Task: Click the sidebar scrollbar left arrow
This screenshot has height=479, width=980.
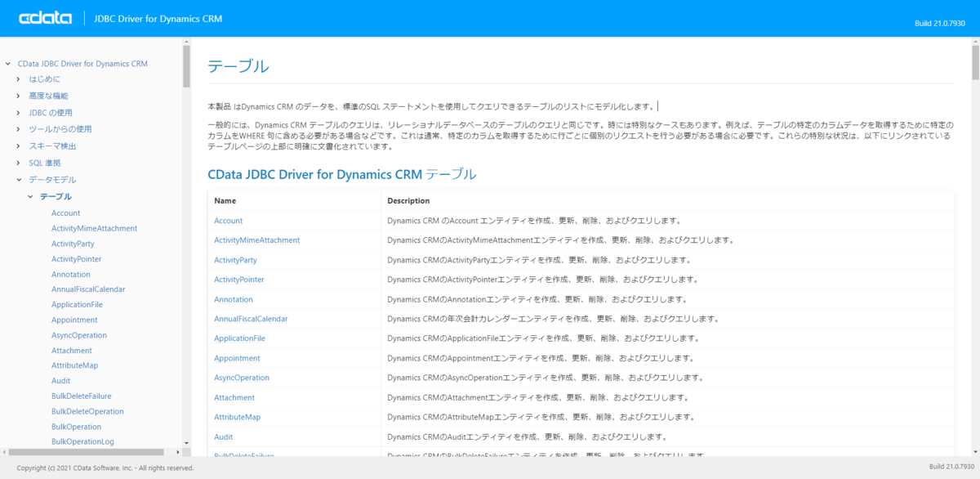Action: point(4,451)
